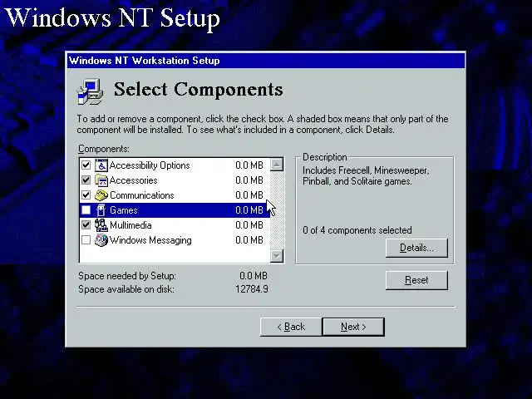Image resolution: width=532 pixels, height=399 pixels.
Task: Click the 0.0 MB size of Accessories
Action: coord(249,180)
